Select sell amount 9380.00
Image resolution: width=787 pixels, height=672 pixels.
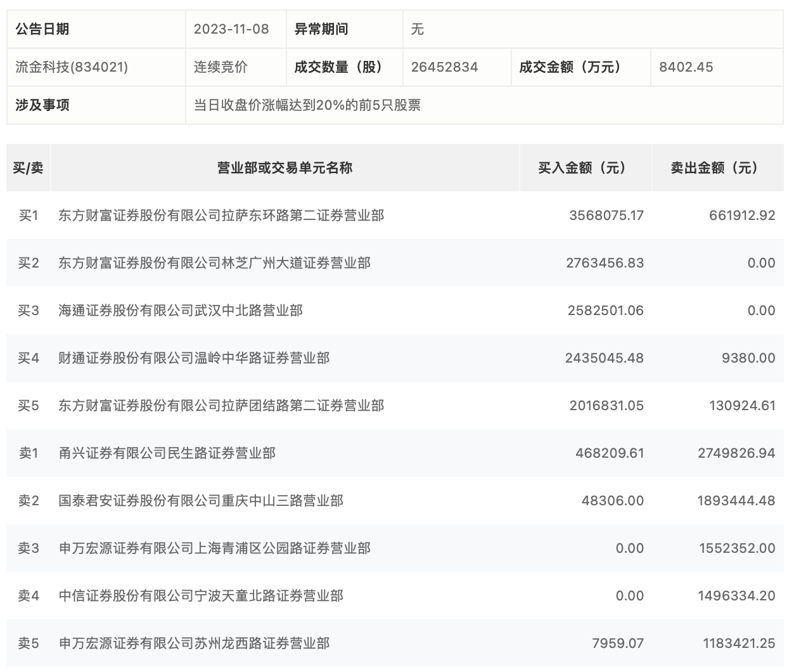click(748, 358)
